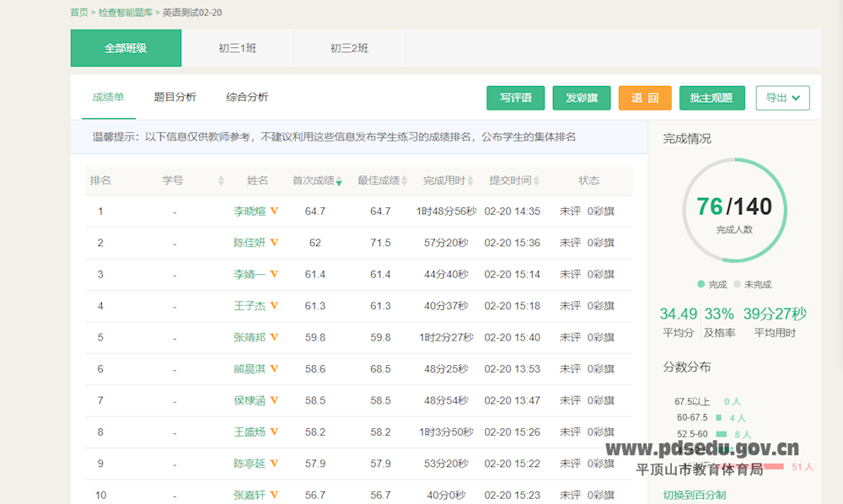Click the 发彩旗 button
The image size is (843, 504).
pos(582,98)
